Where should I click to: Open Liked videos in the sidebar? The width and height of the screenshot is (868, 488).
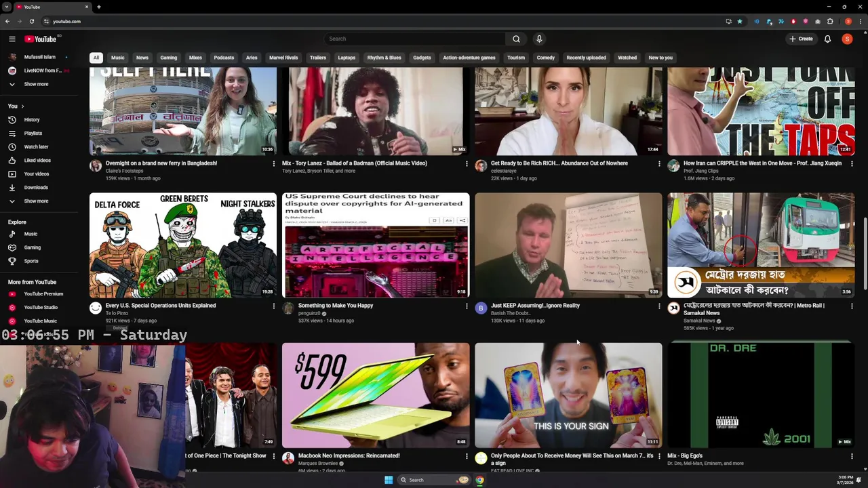(x=37, y=160)
